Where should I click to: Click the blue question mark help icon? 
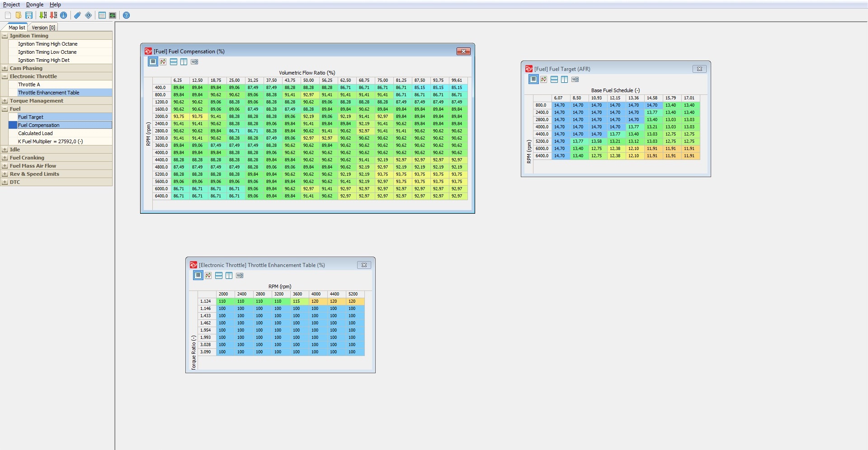point(127,15)
